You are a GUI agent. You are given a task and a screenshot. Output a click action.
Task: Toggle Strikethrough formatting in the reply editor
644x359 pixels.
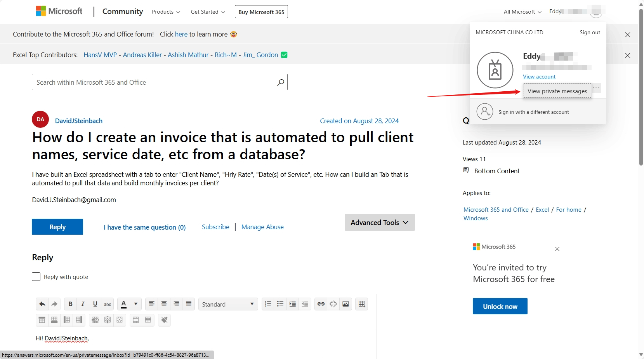coord(108,304)
